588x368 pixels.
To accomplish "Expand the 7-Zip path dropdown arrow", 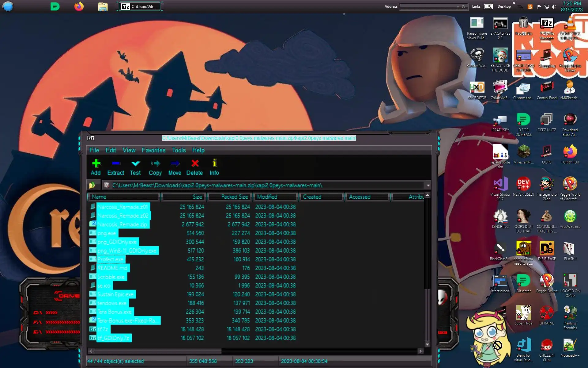I will tap(428, 185).
